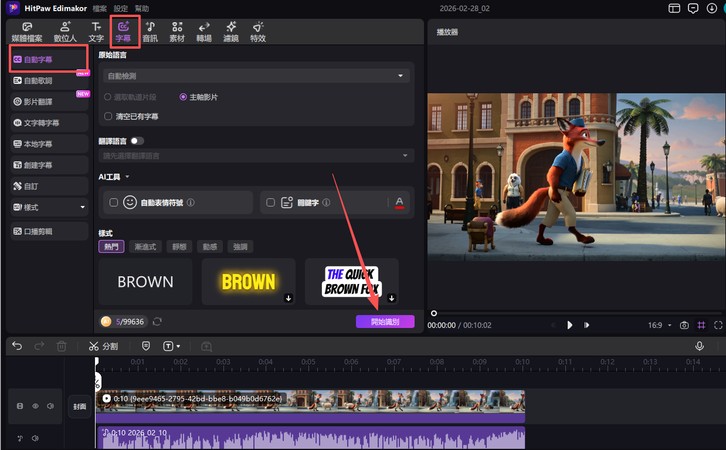This screenshot has height=450, width=726.
Task: Open the 轉場 transitions tab
Action: coord(204,32)
